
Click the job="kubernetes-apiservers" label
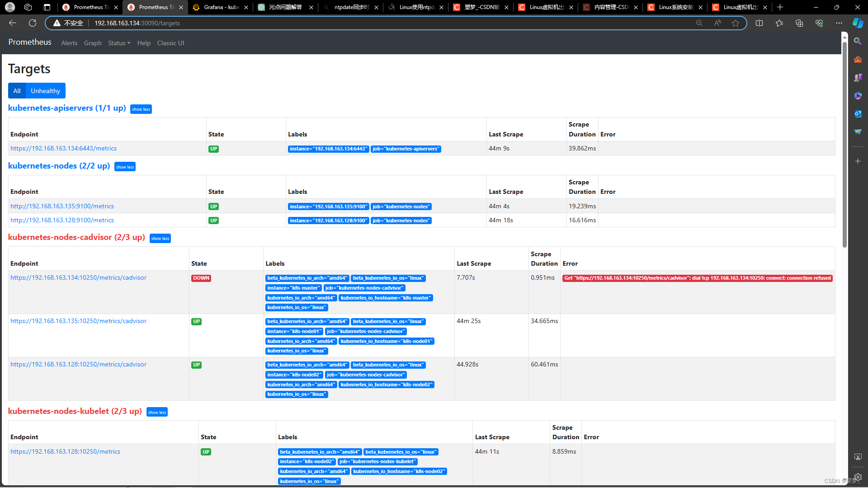[x=406, y=149]
